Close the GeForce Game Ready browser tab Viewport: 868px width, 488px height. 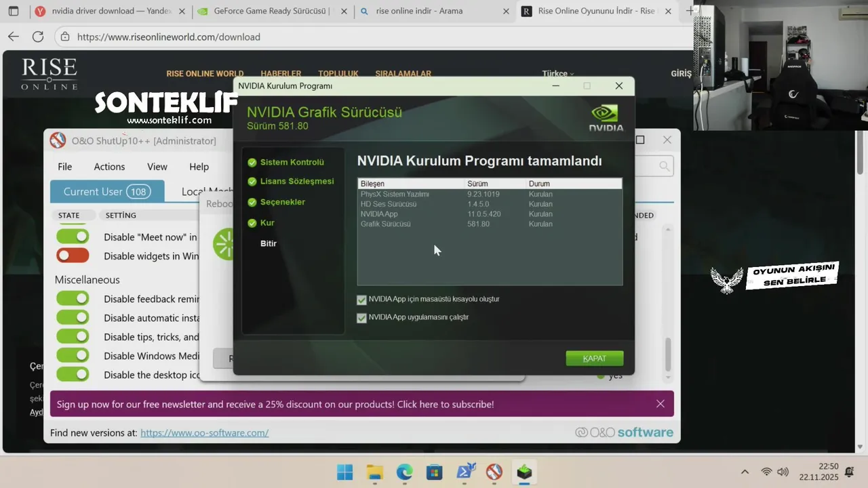(344, 12)
